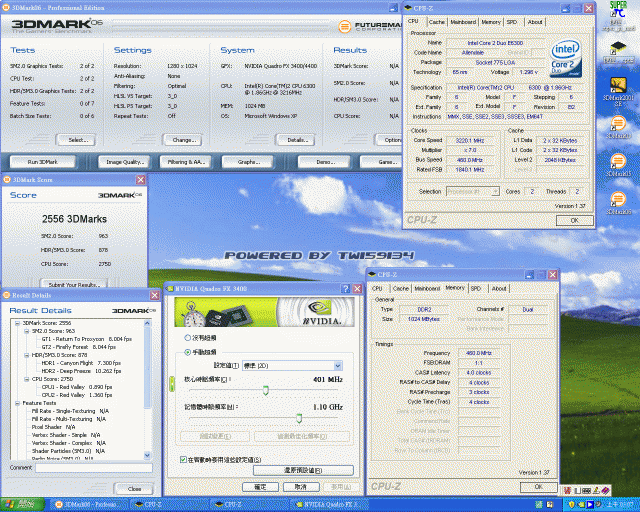Click the Filtering & AA button
Image resolution: width=640 pixels, height=512 pixels.
click(185, 162)
